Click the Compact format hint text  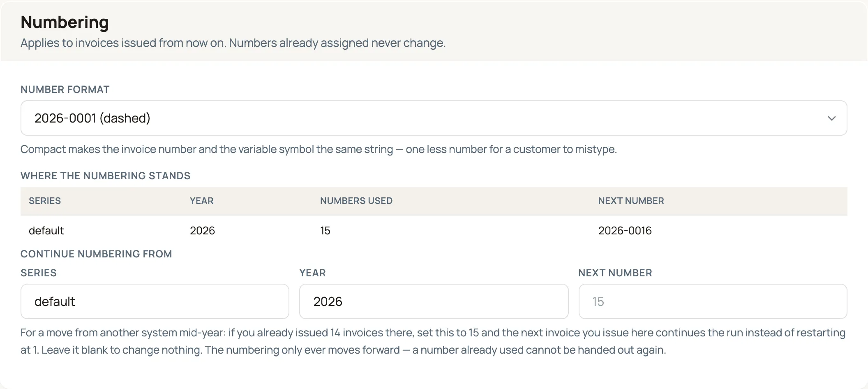point(319,149)
